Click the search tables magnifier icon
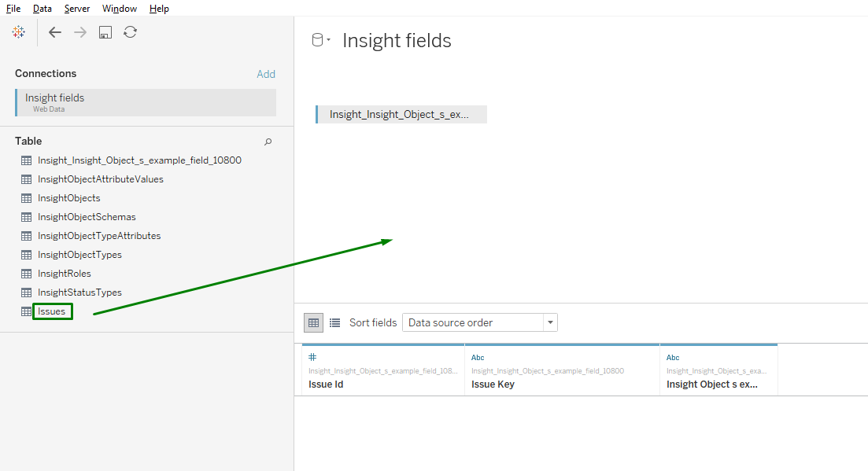The width and height of the screenshot is (868, 471). [268, 142]
